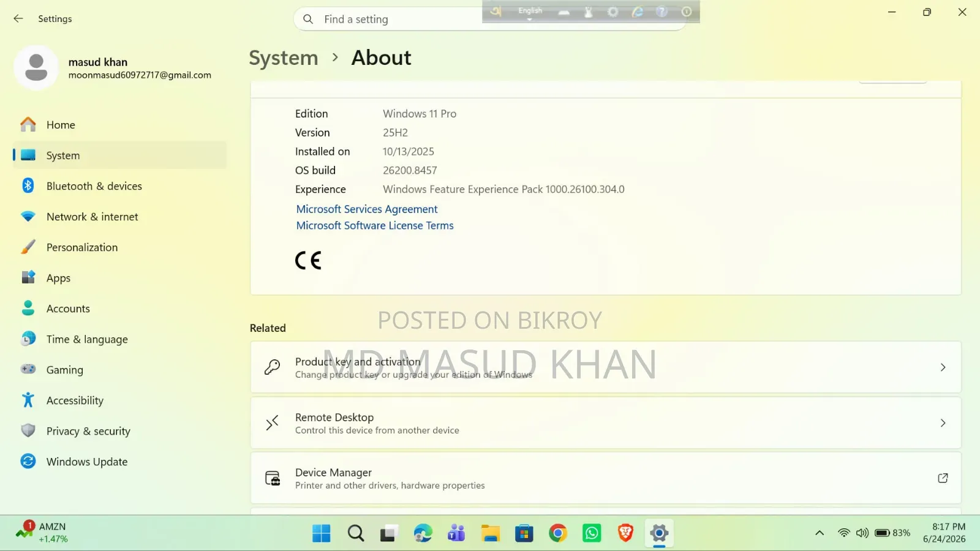
Task: Open the masud khan account profile
Action: click(113, 68)
